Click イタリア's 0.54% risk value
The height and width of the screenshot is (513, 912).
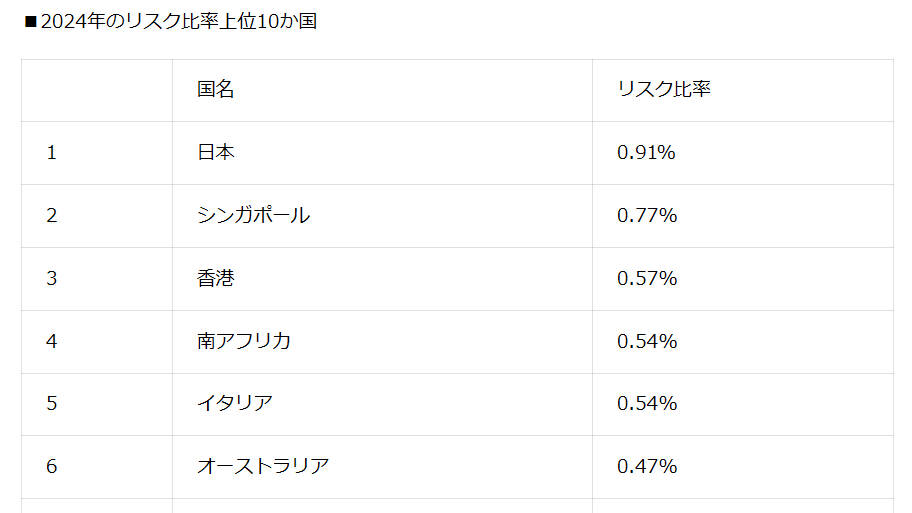point(647,403)
